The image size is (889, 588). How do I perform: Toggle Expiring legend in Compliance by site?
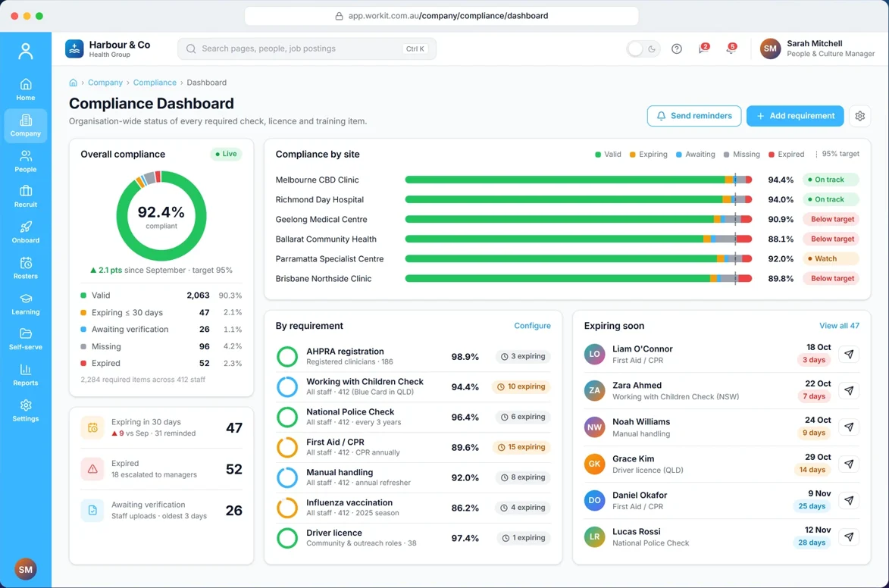tap(648, 155)
